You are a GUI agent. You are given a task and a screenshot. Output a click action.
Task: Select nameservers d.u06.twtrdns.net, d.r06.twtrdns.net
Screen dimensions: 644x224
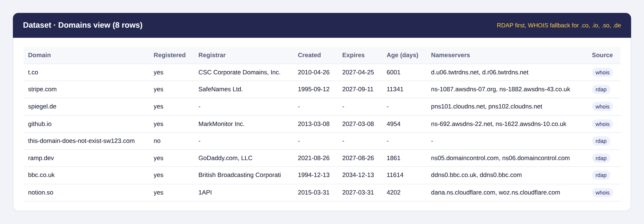point(480,73)
